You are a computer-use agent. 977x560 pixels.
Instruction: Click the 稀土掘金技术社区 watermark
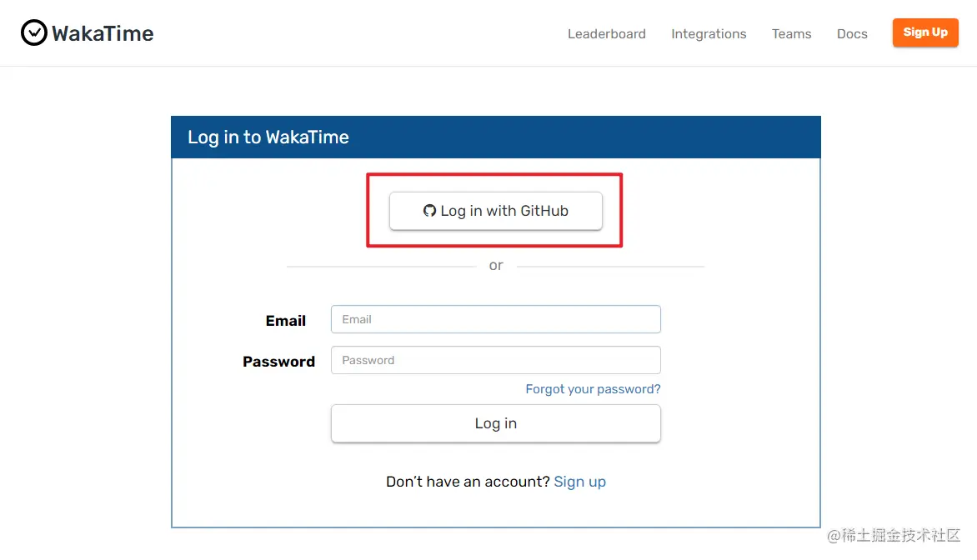[894, 535]
